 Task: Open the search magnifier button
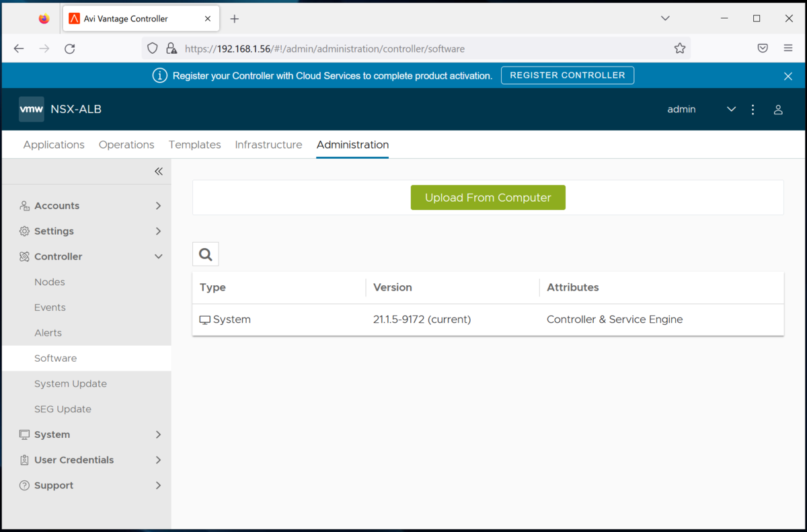[x=206, y=254]
